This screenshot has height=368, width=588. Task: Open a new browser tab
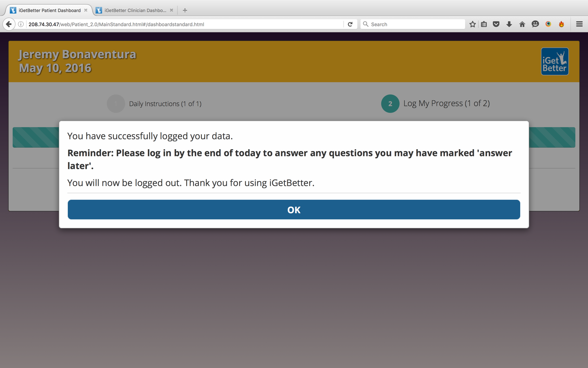pyautogui.click(x=185, y=10)
